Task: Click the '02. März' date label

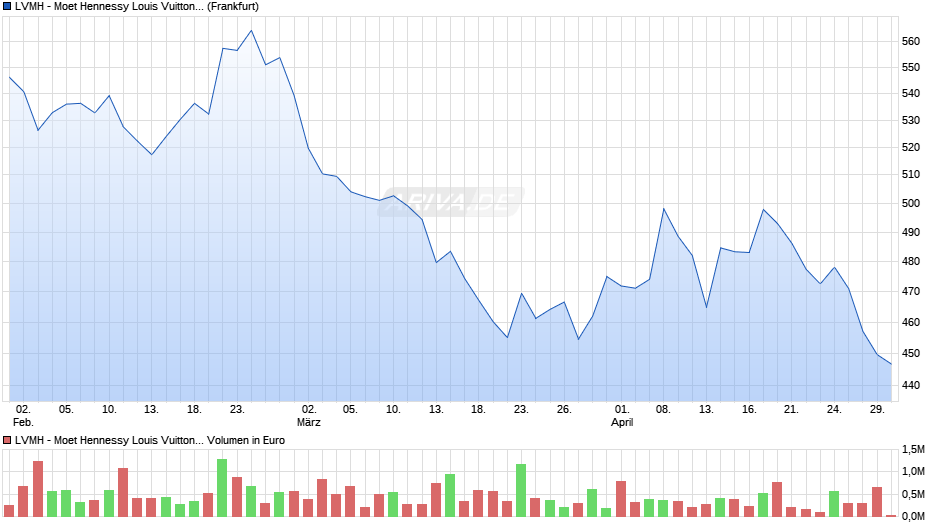Action: click(x=309, y=416)
